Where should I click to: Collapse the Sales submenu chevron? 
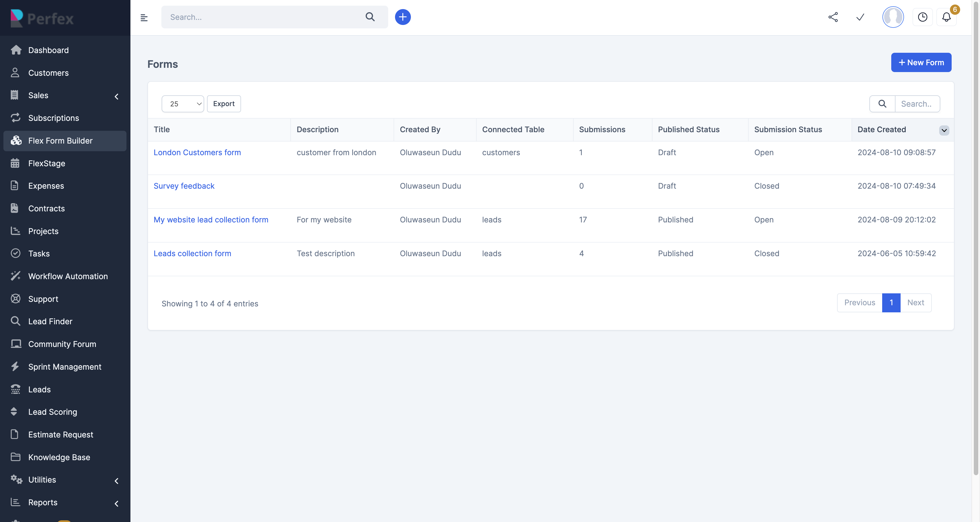(x=117, y=96)
